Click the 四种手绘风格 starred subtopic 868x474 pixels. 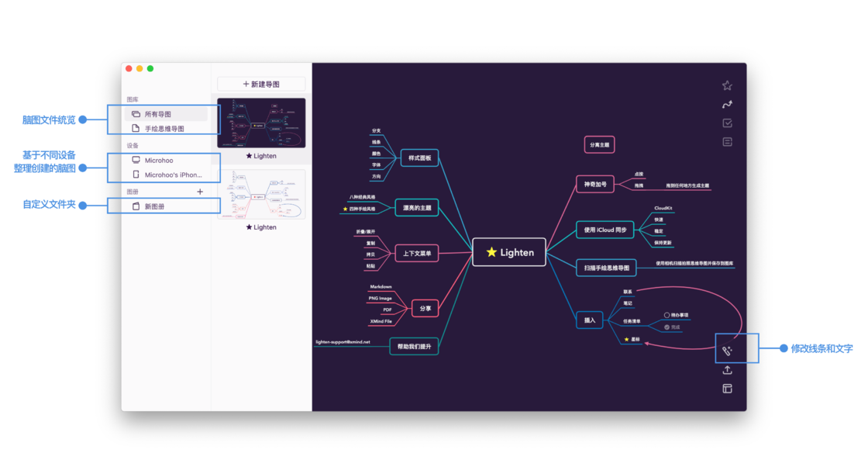pos(360,209)
